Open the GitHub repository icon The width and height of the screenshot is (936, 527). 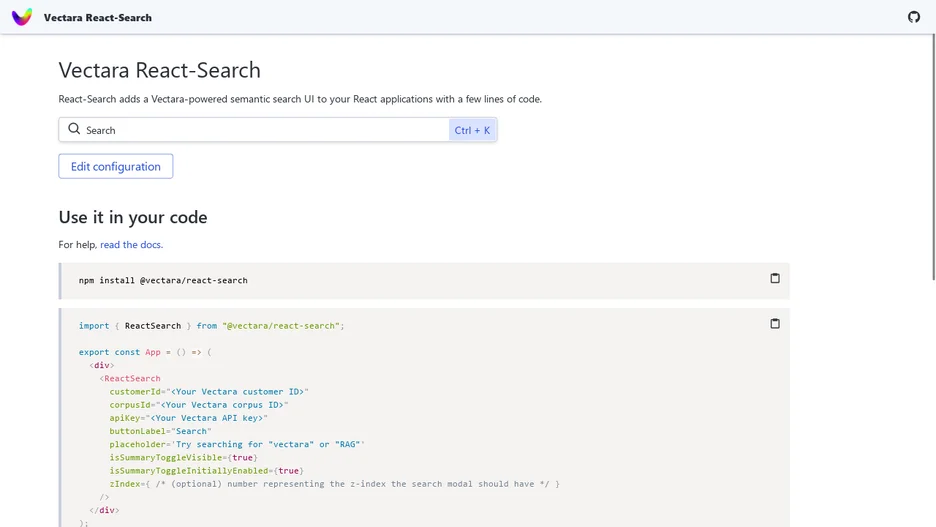[913, 17]
